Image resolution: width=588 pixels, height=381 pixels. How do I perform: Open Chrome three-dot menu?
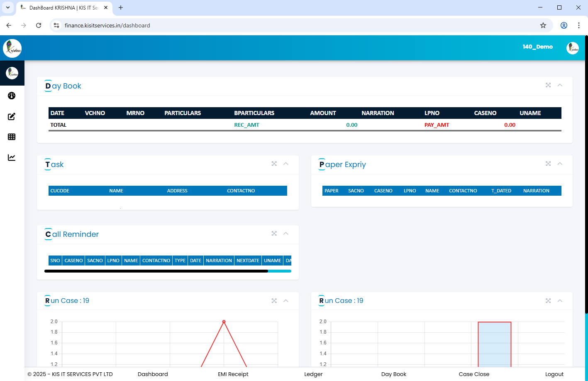coord(579,25)
